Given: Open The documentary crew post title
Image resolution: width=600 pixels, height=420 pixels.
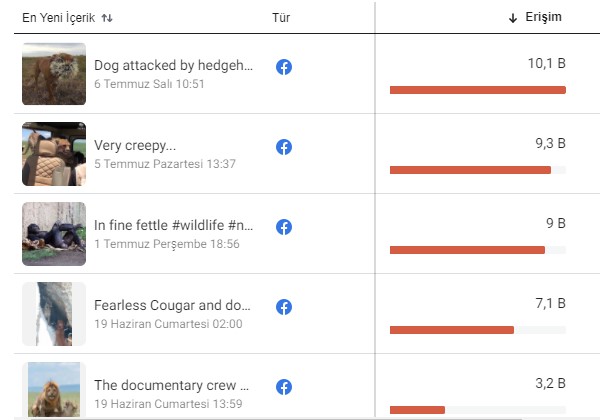Looking at the screenshot, I should click(171, 385).
